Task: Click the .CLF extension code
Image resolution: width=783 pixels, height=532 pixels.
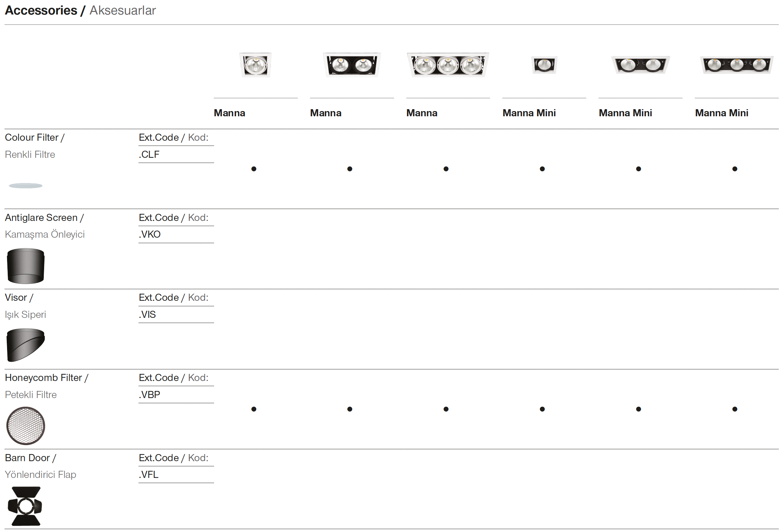Action: (149, 155)
